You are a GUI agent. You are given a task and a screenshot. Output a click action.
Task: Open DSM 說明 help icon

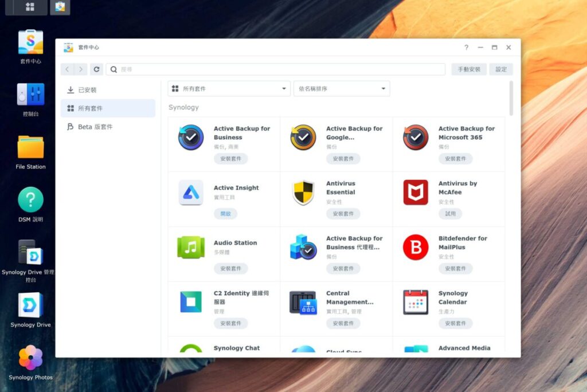click(x=31, y=205)
